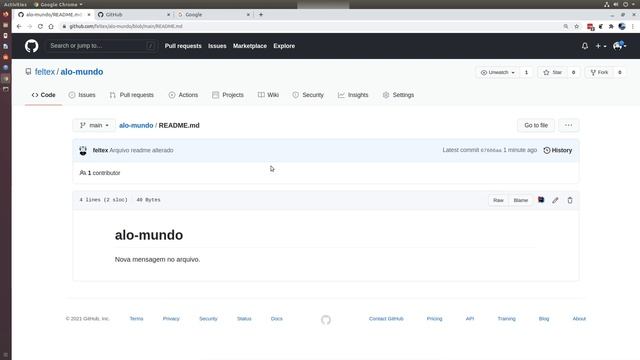Open the feltex owner profile link
The width and height of the screenshot is (640, 360).
(x=44, y=72)
